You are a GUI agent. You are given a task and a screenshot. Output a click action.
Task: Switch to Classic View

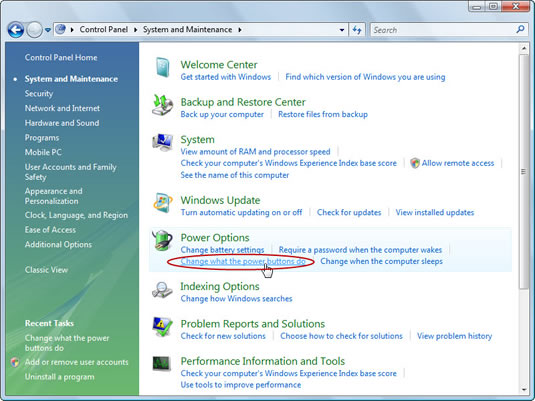coord(46,270)
